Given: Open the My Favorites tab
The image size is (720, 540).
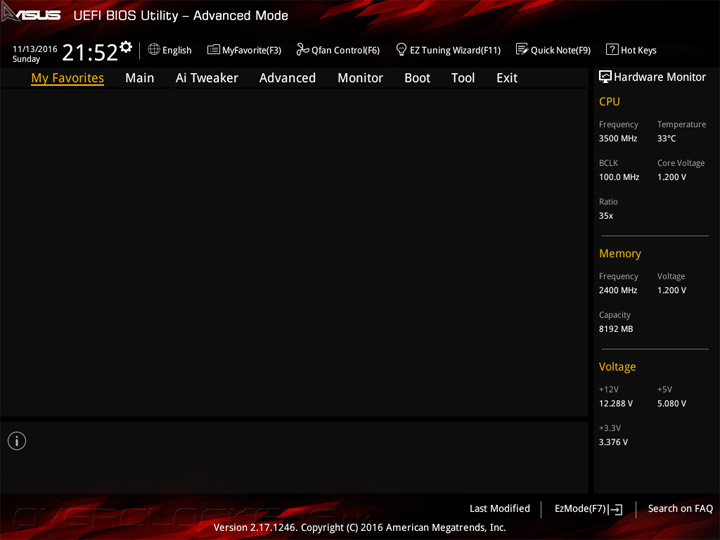Looking at the screenshot, I should point(68,78).
